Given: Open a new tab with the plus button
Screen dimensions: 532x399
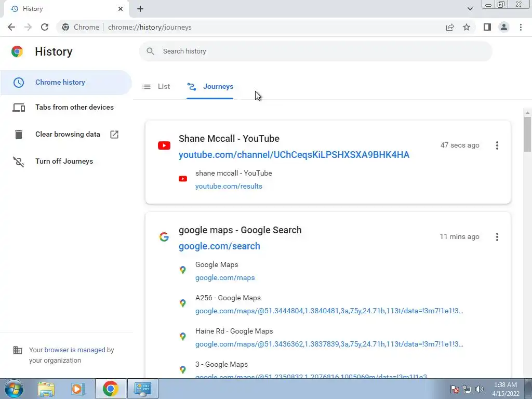Looking at the screenshot, I should coord(140,9).
